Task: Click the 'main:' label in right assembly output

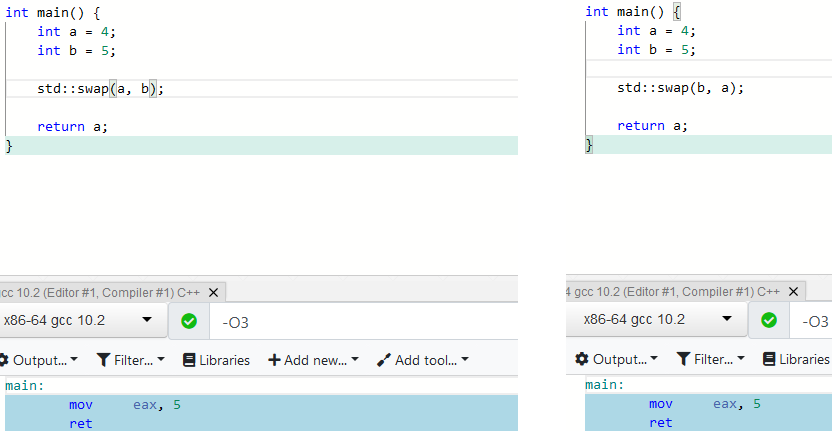Action: tap(605, 385)
